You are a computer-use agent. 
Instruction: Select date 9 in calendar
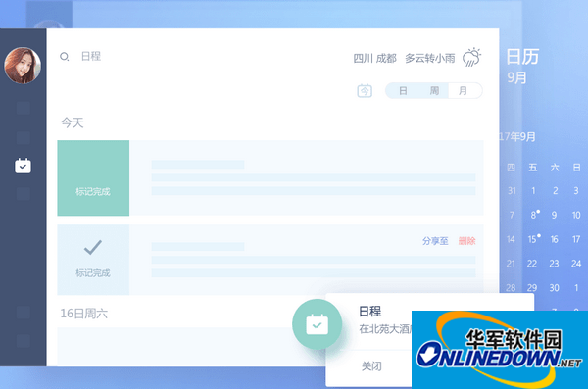[x=554, y=215]
